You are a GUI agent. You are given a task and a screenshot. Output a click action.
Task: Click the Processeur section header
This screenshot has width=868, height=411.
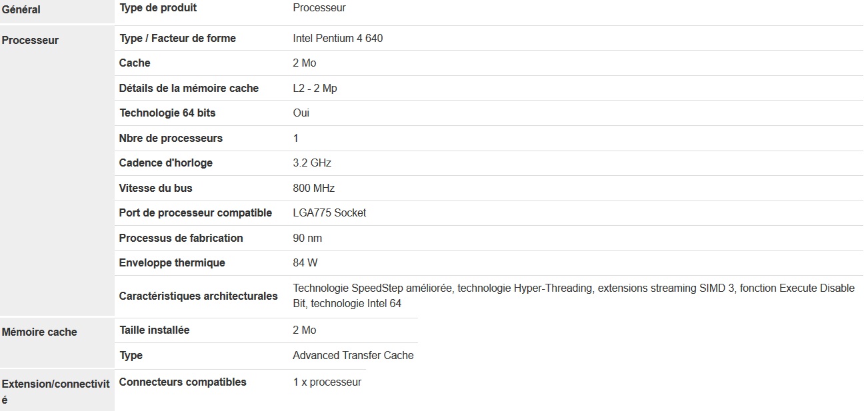(x=30, y=40)
